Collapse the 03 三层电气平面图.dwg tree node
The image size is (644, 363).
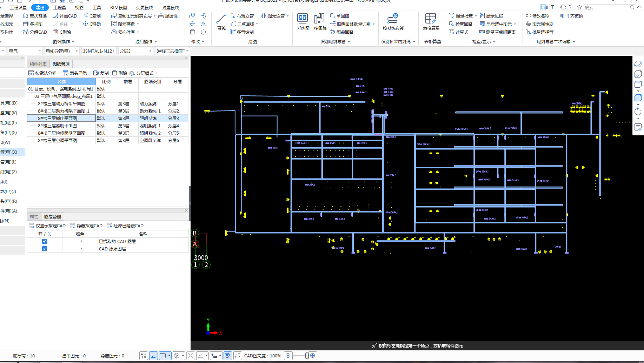(x=30, y=96)
